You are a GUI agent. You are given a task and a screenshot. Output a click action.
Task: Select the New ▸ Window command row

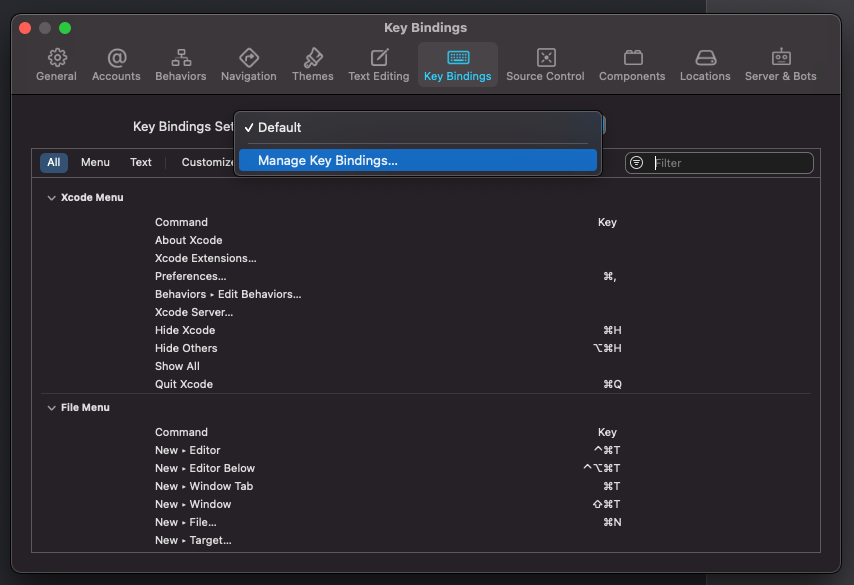click(x=425, y=504)
